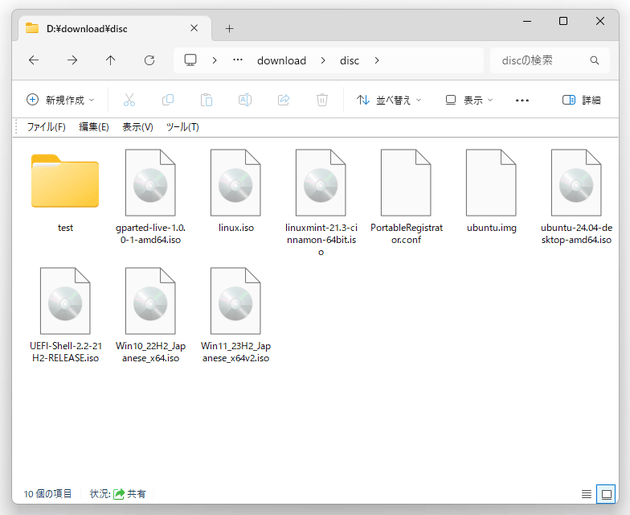Click the Copy icon in toolbar

pyautogui.click(x=168, y=100)
